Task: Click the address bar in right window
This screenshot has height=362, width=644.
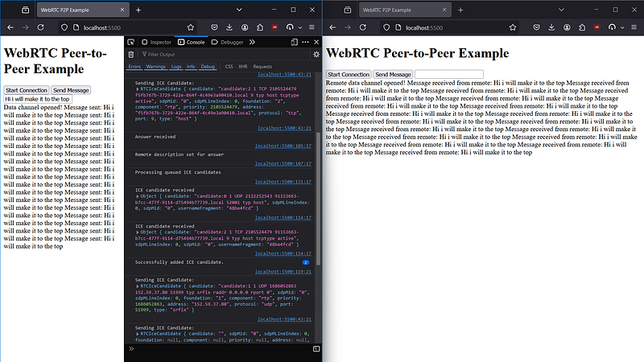Action: (x=449, y=27)
